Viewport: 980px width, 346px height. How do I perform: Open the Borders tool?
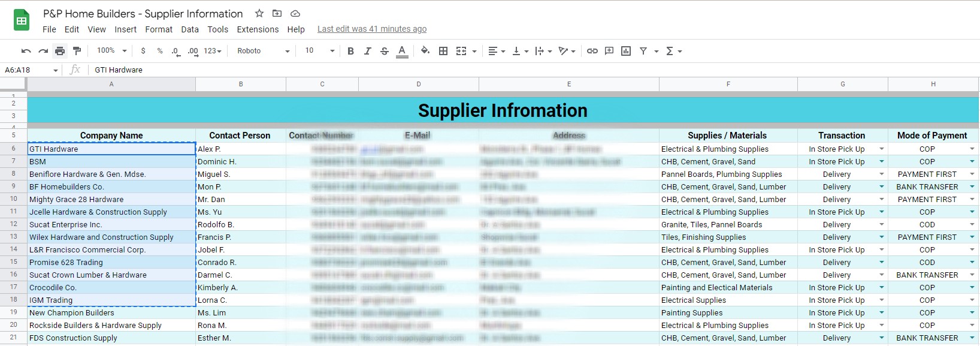[x=443, y=51]
